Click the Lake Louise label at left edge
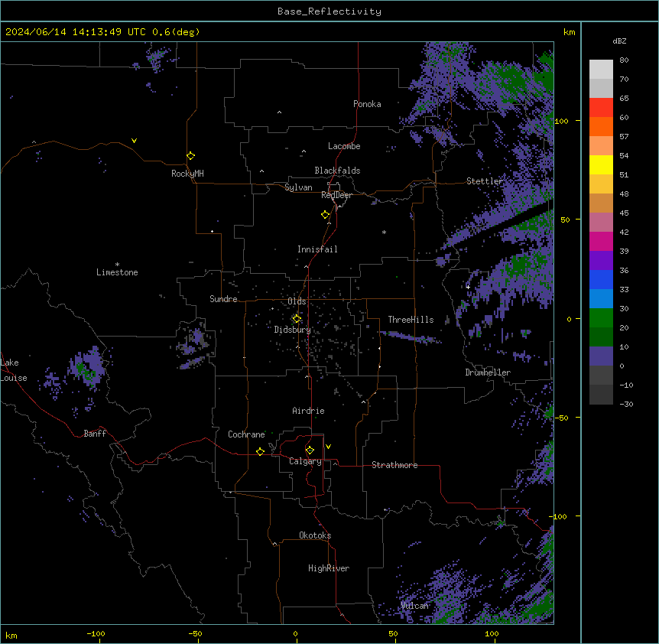 14,370
